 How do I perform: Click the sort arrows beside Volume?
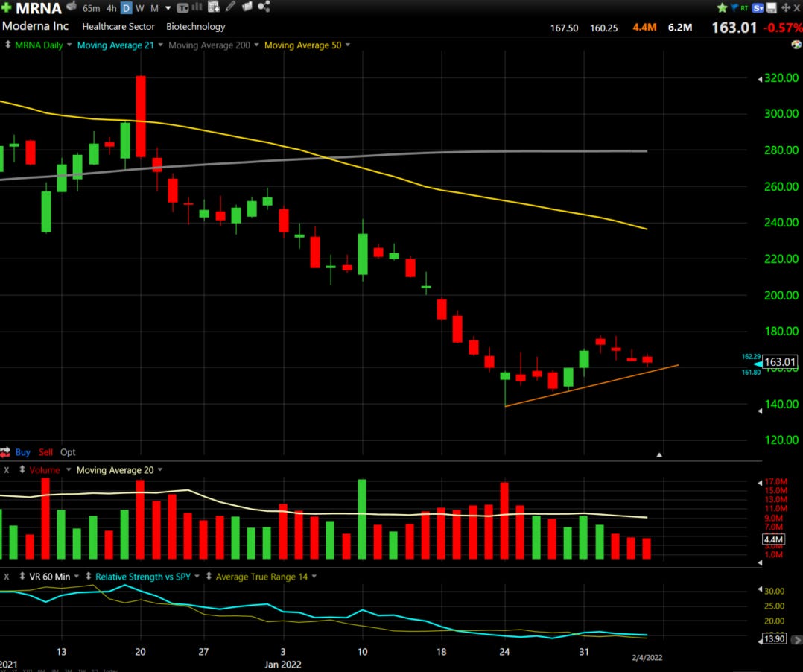22,469
